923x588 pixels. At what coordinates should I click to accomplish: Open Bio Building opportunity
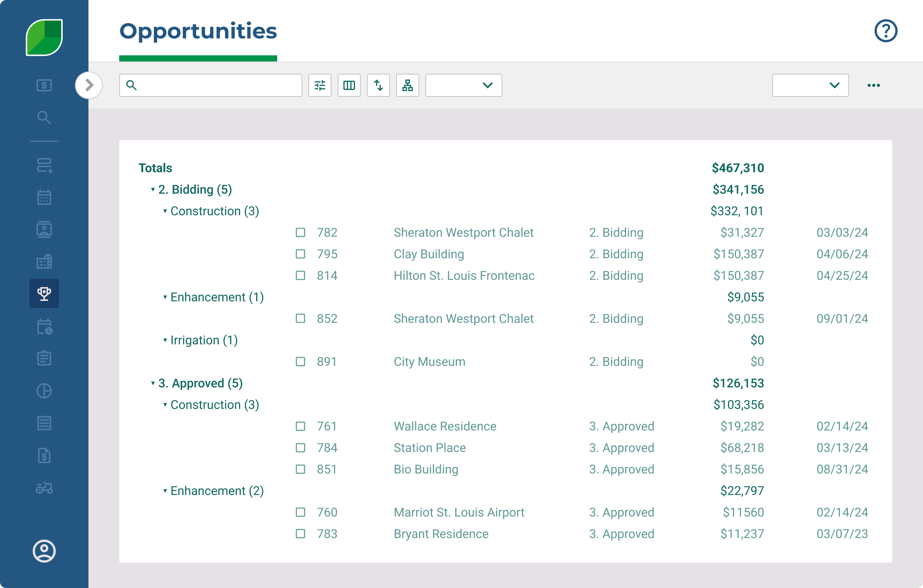click(426, 469)
